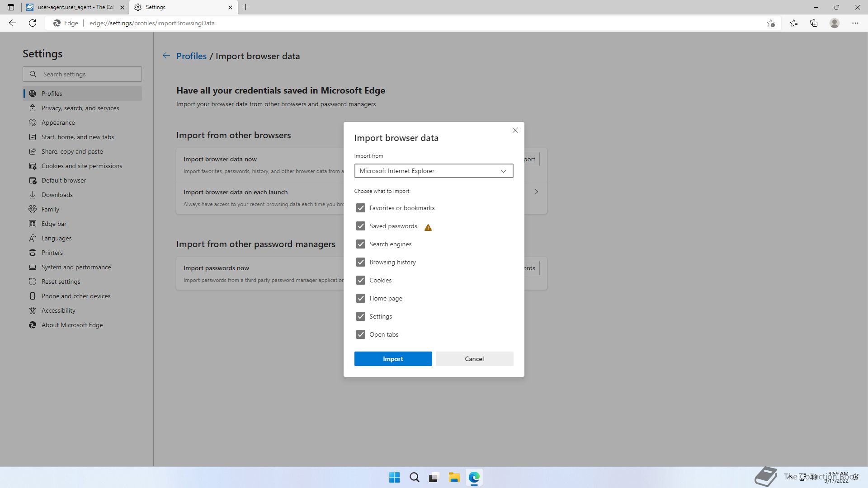
Task: Open Accessibility settings
Action: tap(82, 310)
